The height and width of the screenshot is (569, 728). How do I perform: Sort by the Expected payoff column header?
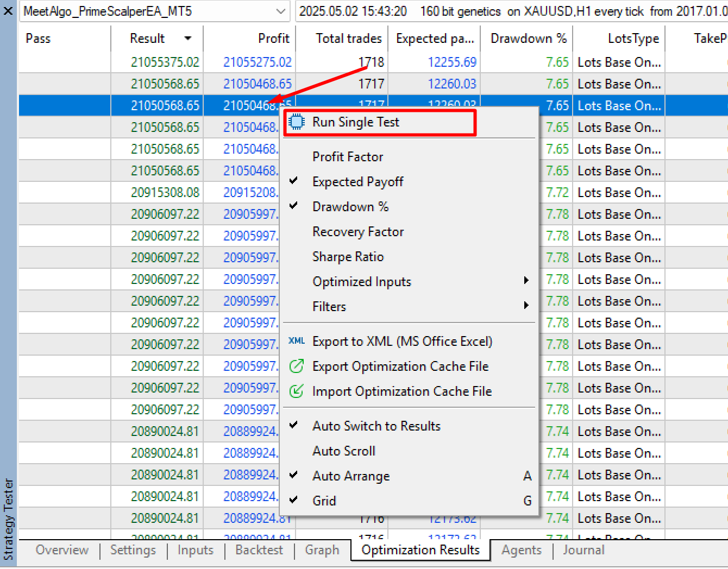434,39
